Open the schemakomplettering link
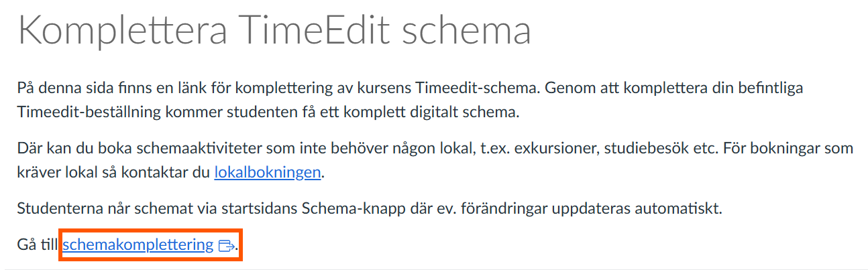Image resolution: width=868 pixels, height=270 pixels. 138,245
